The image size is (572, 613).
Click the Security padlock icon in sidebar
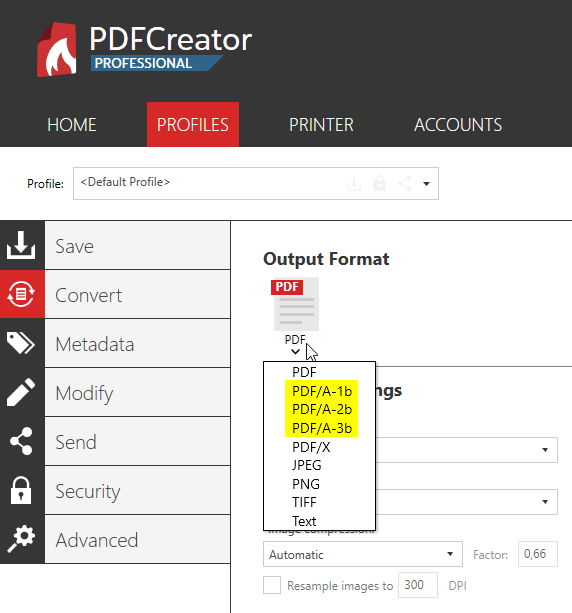pos(21,490)
